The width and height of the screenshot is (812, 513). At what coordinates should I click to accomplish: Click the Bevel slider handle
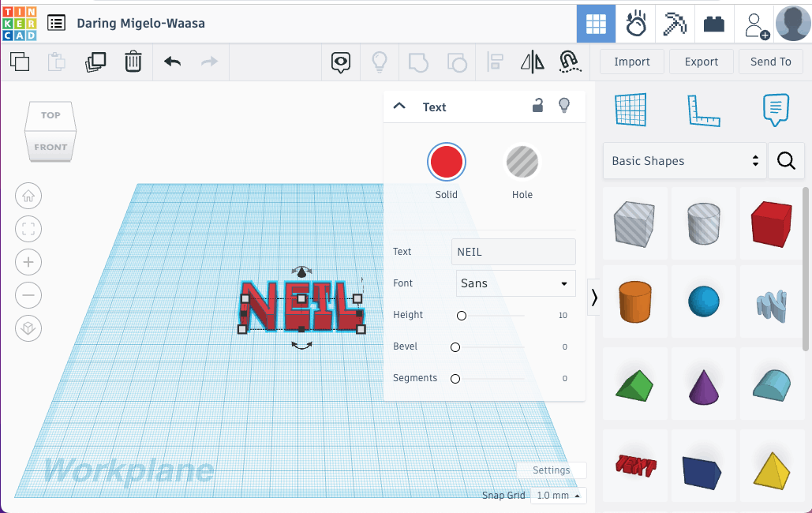click(x=455, y=347)
